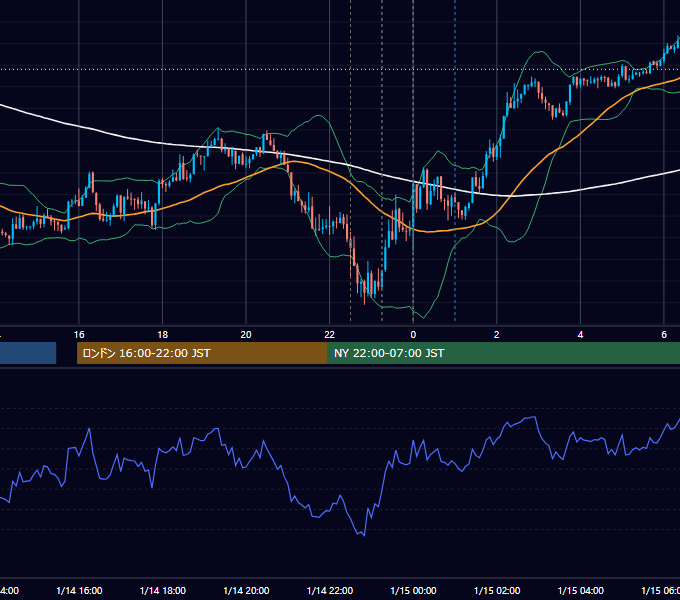Click the upper chart time label 6
Screen dimensions: 680x600
664,335
